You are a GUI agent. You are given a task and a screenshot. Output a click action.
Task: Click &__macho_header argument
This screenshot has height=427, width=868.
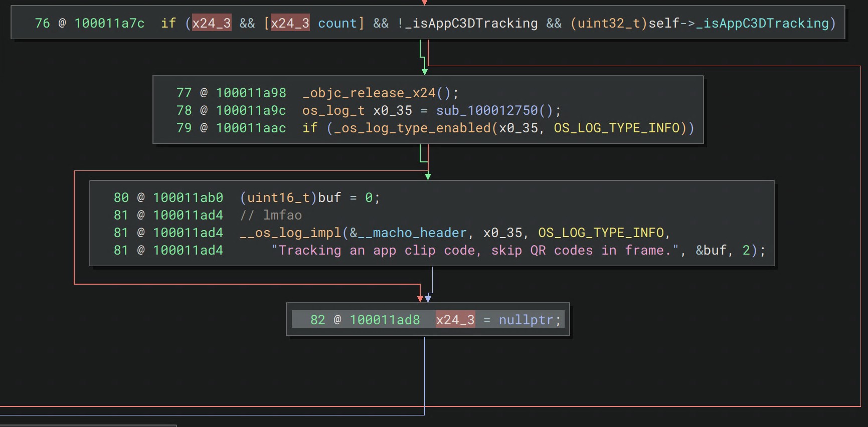point(408,233)
